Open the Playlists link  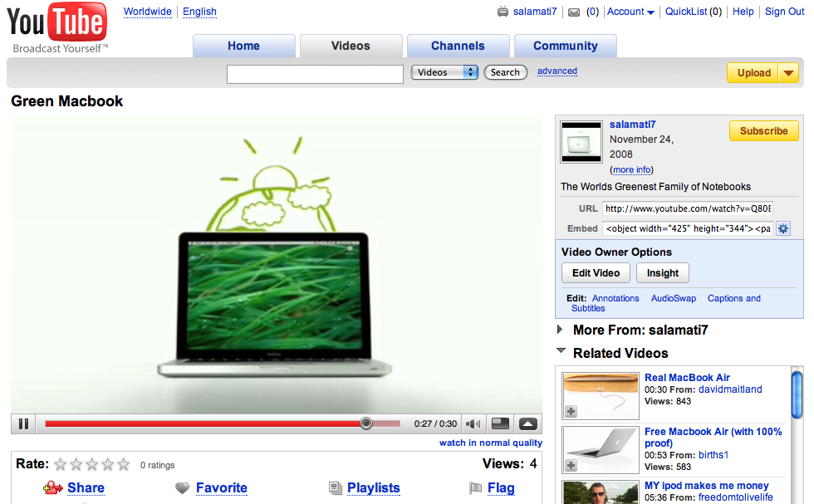[x=373, y=488]
